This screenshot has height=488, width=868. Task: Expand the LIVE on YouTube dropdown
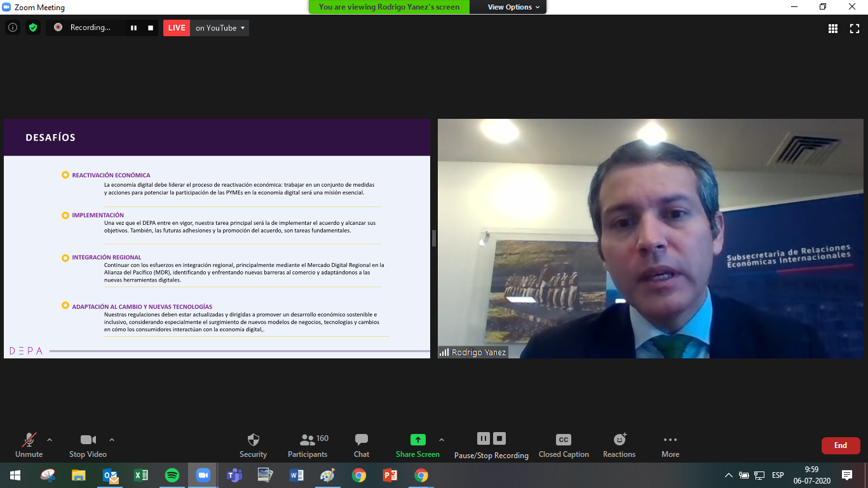(x=243, y=28)
